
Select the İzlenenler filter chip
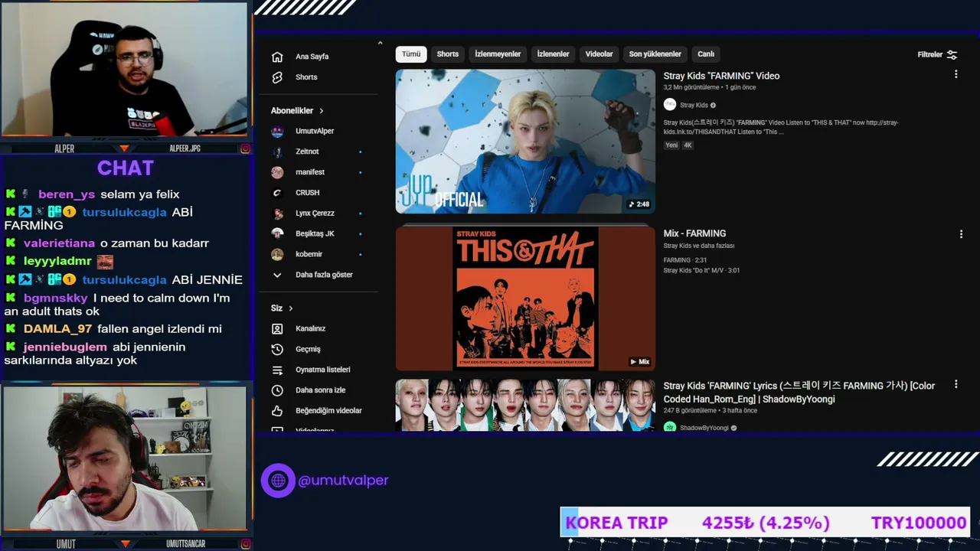point(553,54)
